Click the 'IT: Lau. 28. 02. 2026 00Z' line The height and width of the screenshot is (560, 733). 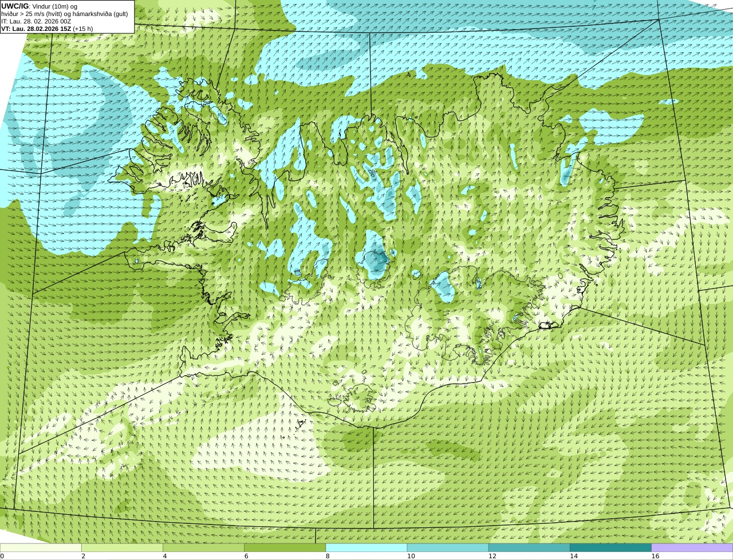(36, 21)
